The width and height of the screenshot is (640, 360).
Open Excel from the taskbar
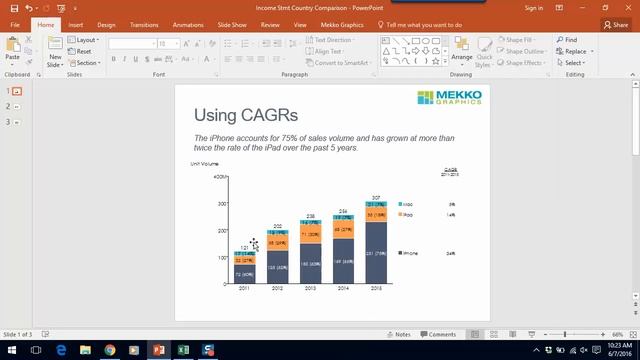coord(183,350)
